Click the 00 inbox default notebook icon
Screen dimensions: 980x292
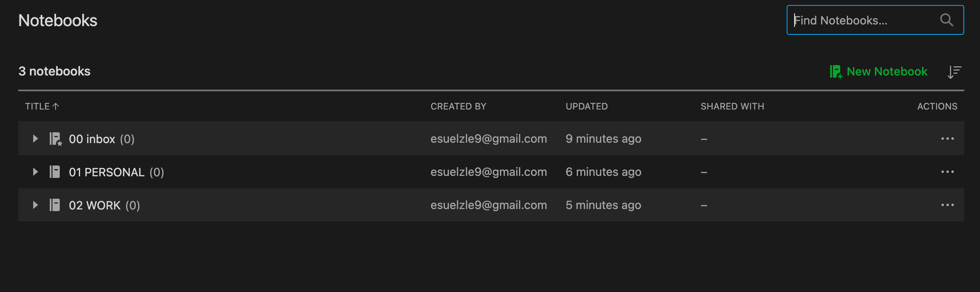point(56,139)
